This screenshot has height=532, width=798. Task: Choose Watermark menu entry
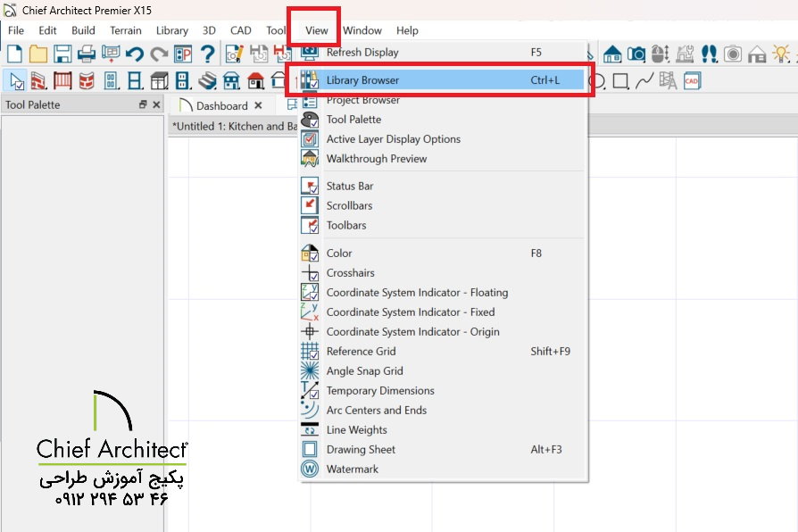(x=443, y=469)
